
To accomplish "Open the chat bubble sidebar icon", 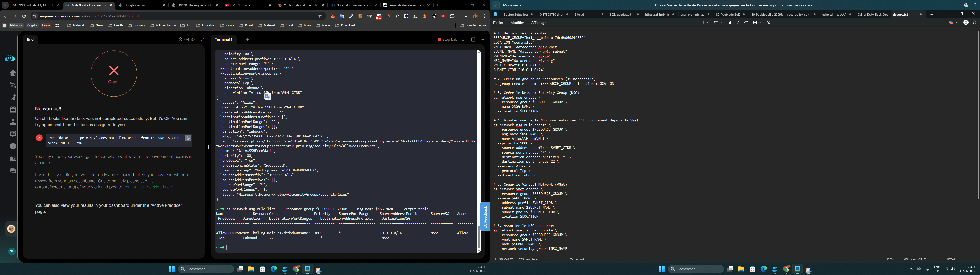I will tap(13, 171).
